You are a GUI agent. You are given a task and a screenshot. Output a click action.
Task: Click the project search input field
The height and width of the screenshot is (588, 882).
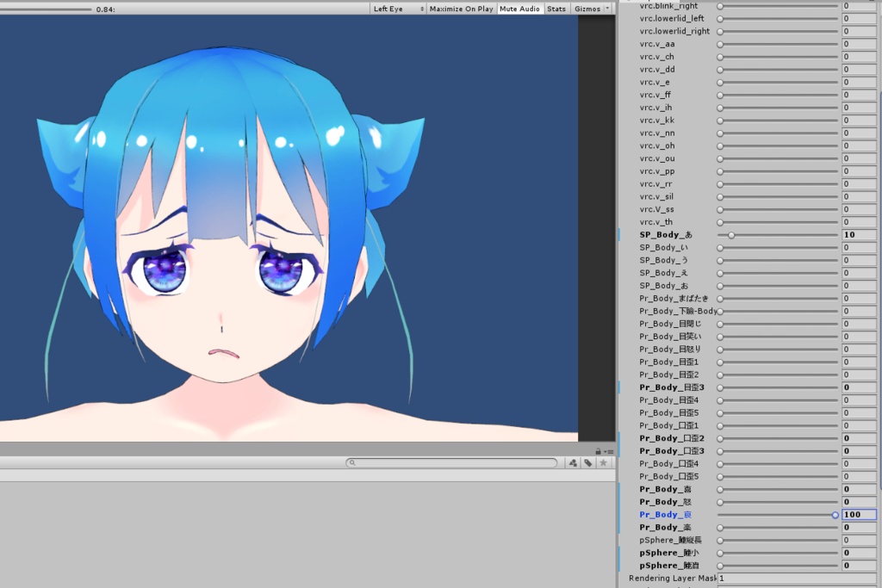point(451,462)
